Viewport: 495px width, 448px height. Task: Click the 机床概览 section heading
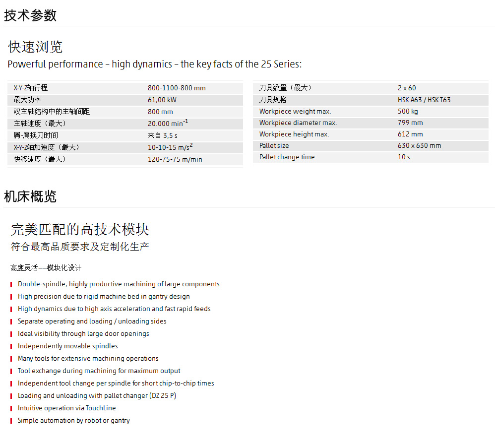click(x=30, y=196)
